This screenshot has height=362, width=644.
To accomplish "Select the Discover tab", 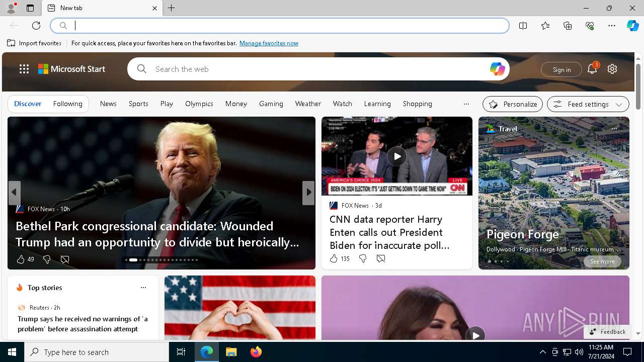I will point(28,104).
